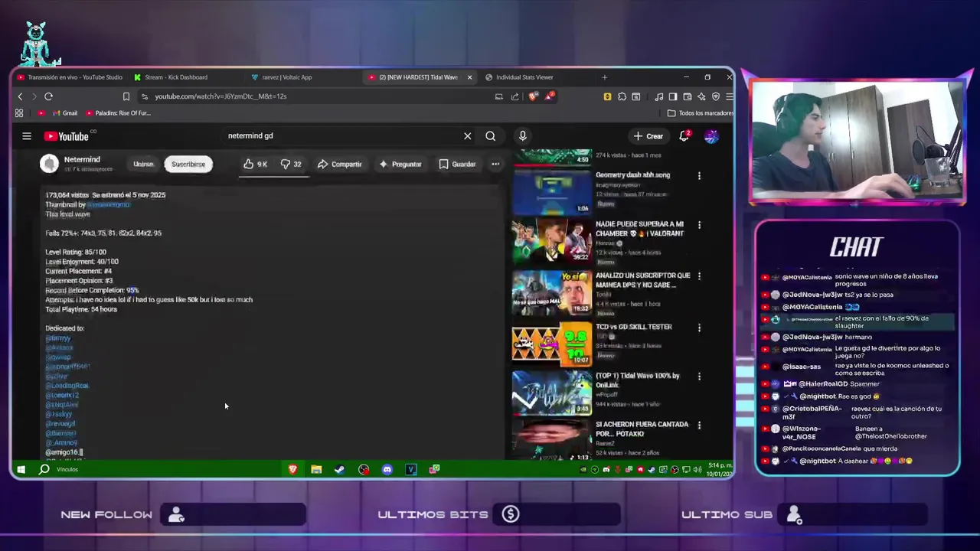Open ANALIZO UN SUSCRIPTOR video title

pos(642,280)
